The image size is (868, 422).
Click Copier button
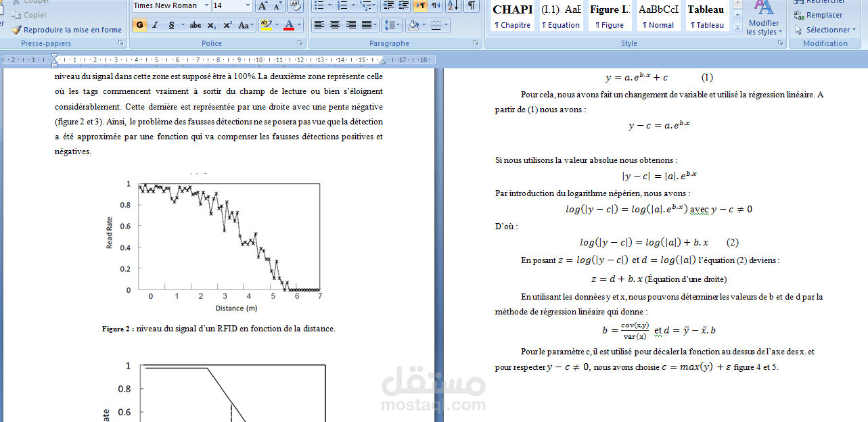[29, 15]
